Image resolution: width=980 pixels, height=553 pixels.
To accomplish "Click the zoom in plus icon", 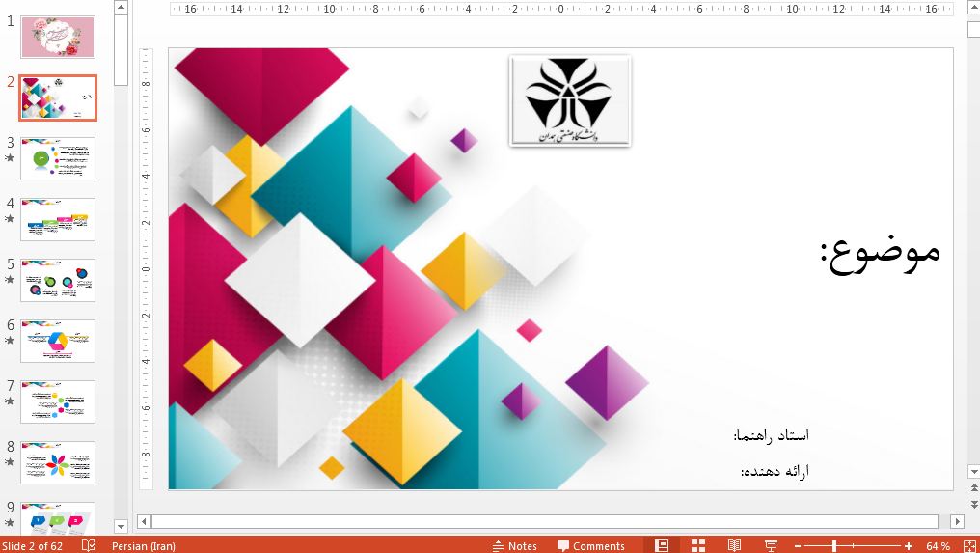I will [x=909, y=545].
